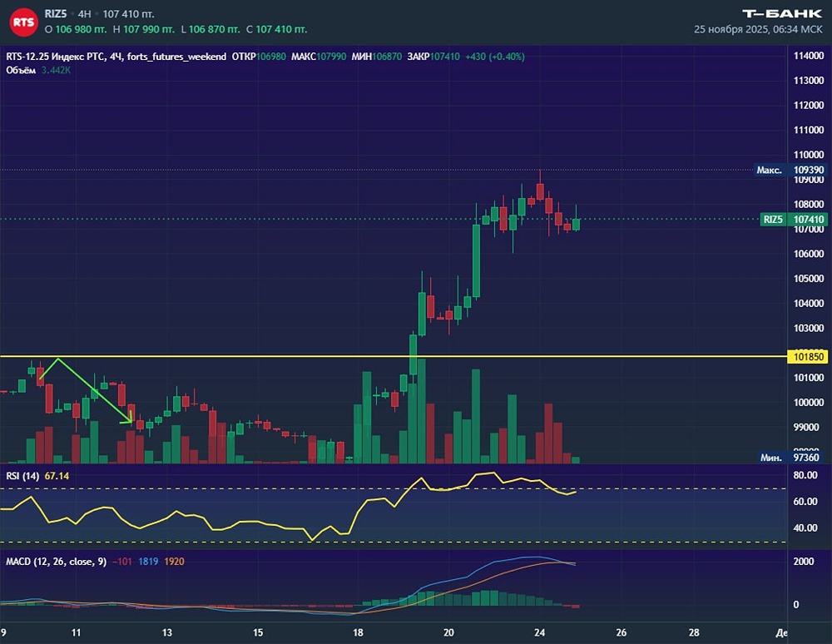Click date 28 on the time axis
The image size is (832, 644).
pos(694,632)
